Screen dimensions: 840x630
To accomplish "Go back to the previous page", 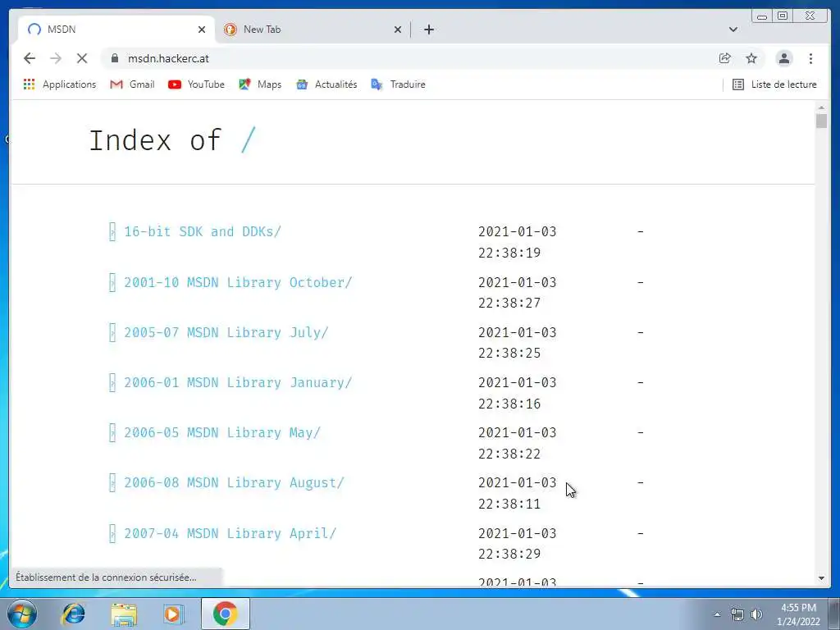I will point(30,58).
